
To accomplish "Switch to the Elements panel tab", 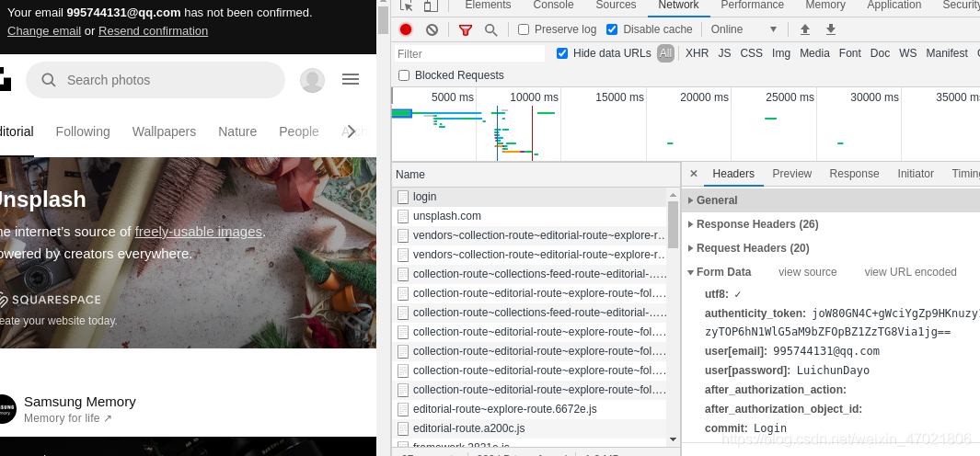I will (488, 5).
